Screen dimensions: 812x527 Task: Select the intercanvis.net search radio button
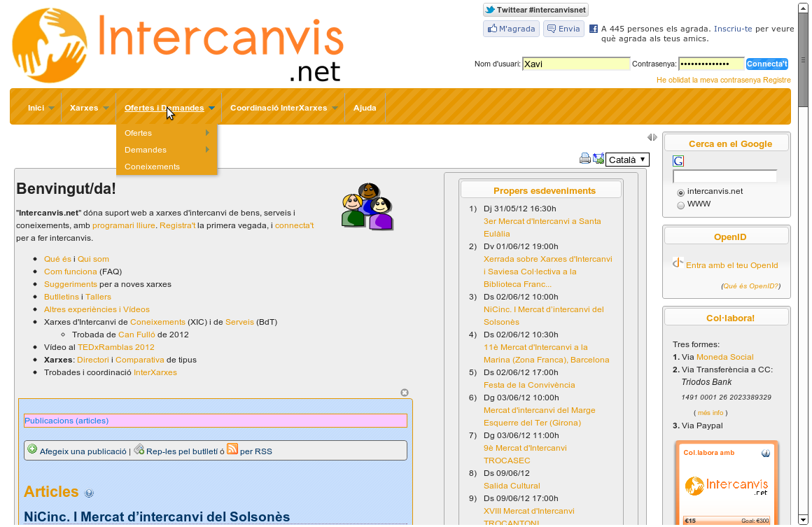coord(680,192)
